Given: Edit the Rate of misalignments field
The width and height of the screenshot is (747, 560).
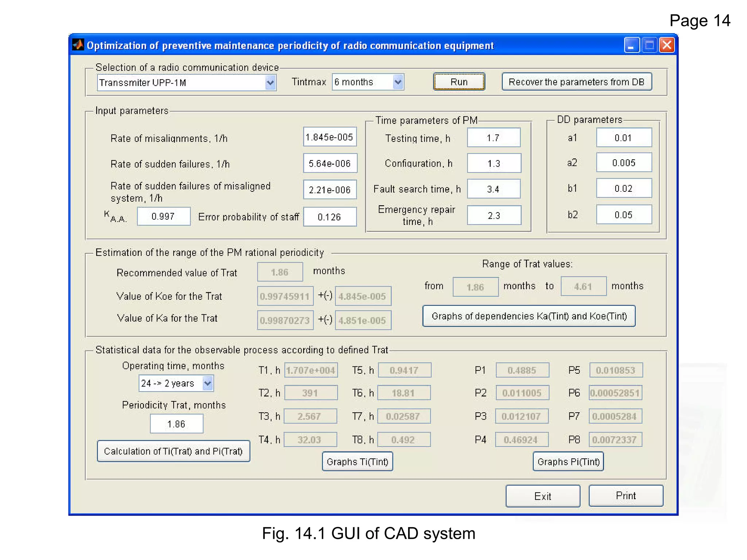Looking at the screenshot, I should [330, 137].
